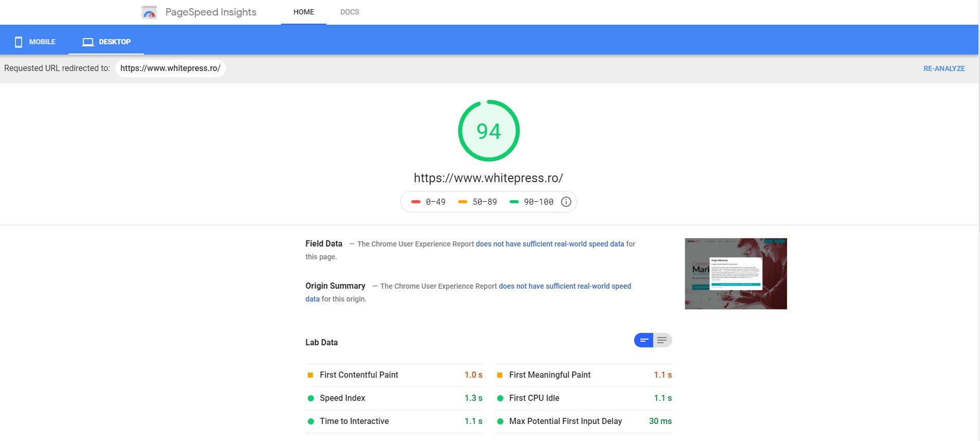Screen dimensions: 980x441
Task: Click the Origin Summary heading
Action: [336, 286]
